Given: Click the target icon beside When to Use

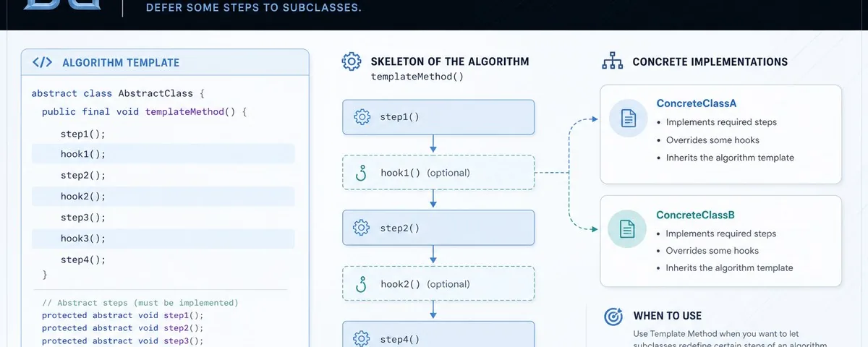Looking at the screenshot, I should [x=613, y=316].
